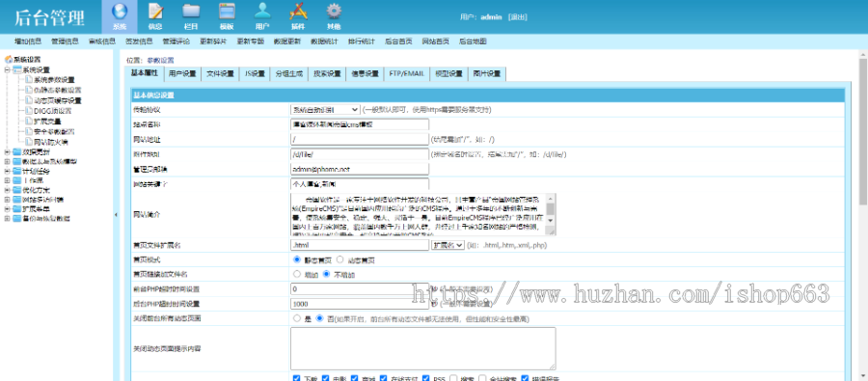Click the 网站简介 textarea scroll-down arrow
This screenshot has width=868, height=381.
pyautogui.click(x=551, y=220)
